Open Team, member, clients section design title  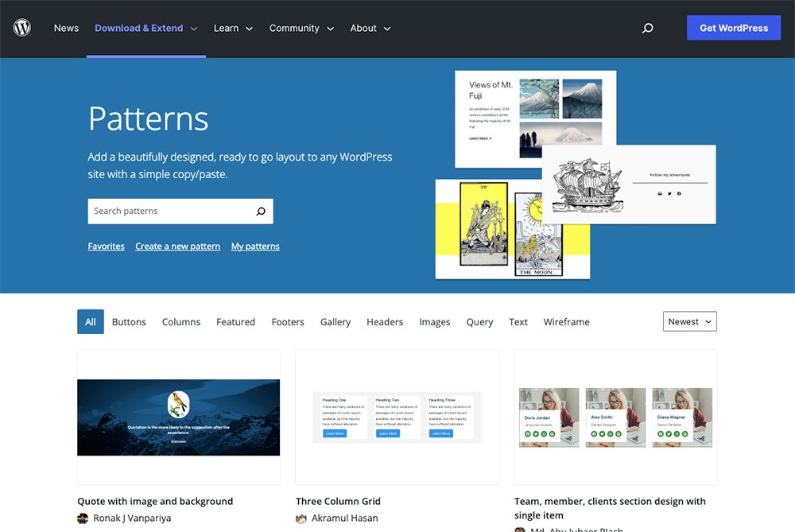[610, 508]
